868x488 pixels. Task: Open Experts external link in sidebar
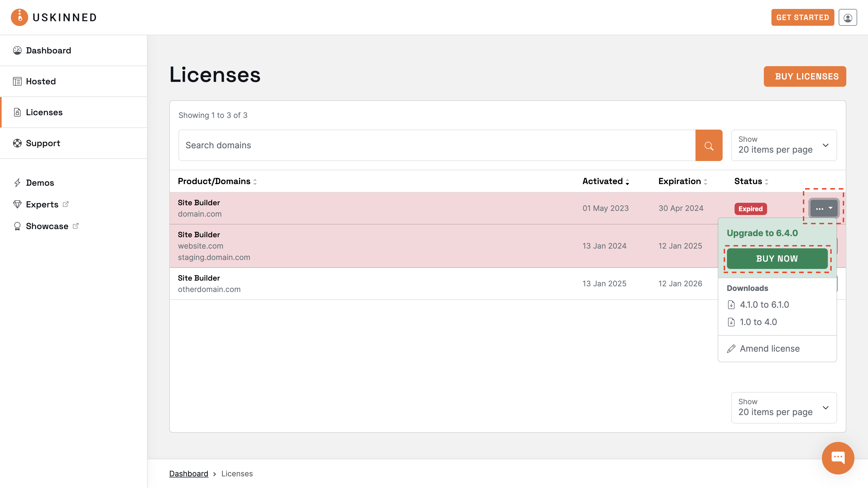click(x=42, y=204)
